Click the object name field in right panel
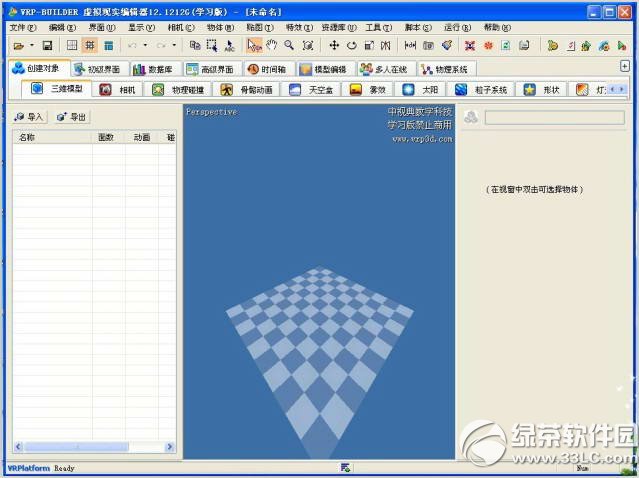 point(555,118)
